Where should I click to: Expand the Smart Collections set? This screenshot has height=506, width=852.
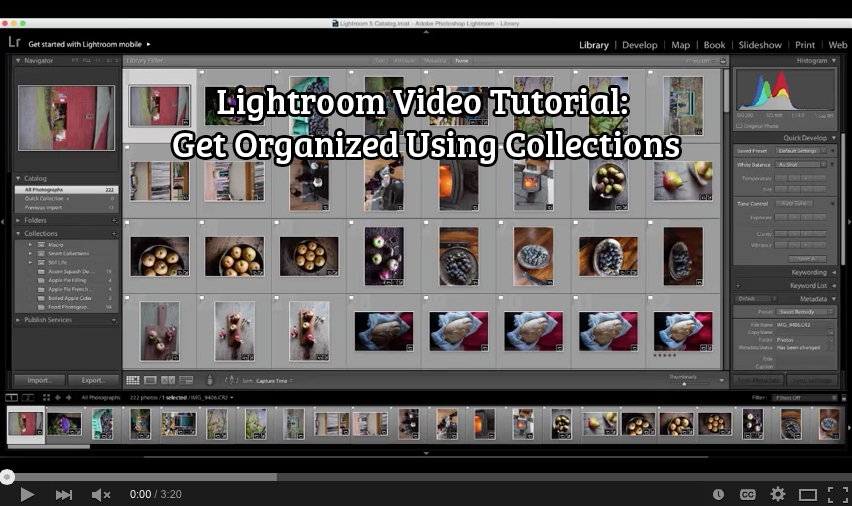(30, 253)
